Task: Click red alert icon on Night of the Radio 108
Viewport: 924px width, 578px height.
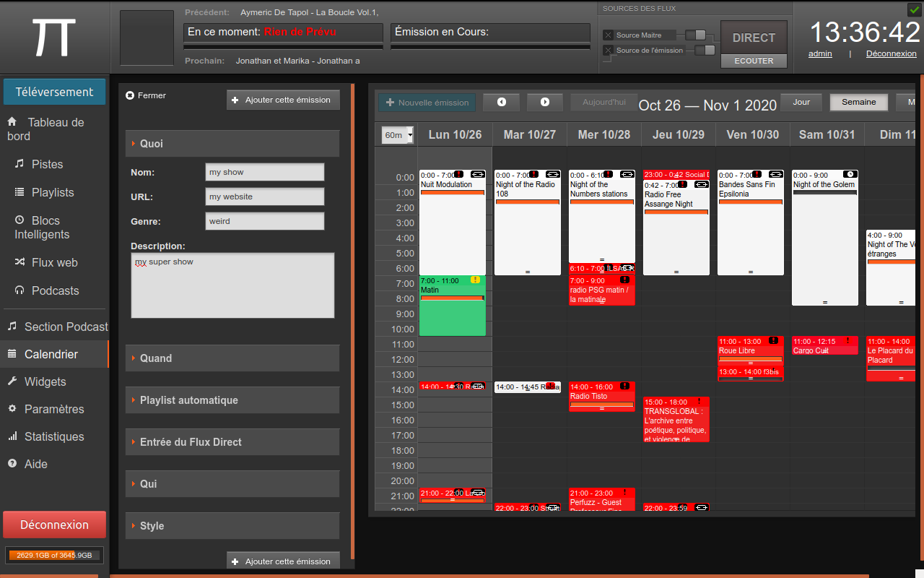Action: (x=533, y=174)
